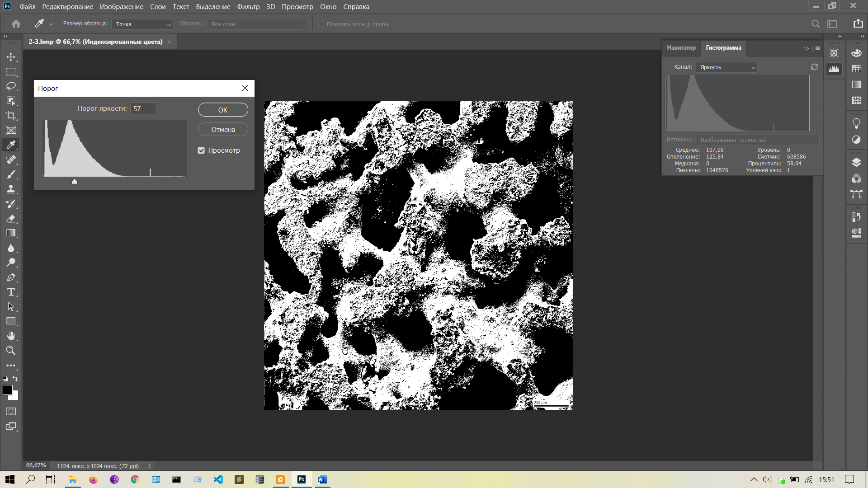Toggle the Просмотр preview checkbox

coord(201,150)
